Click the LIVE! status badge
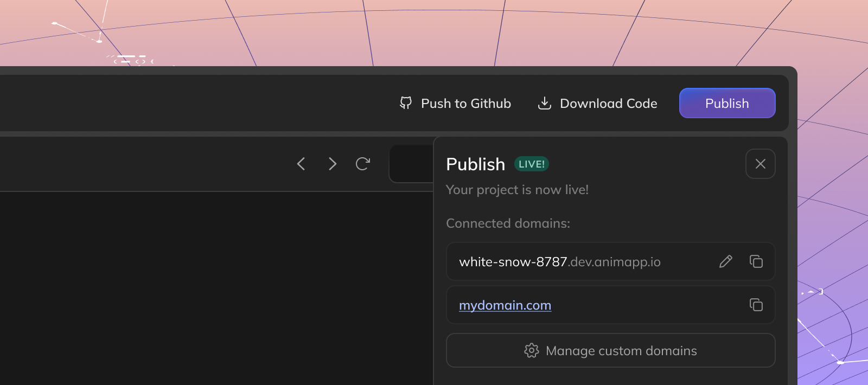Viewport: 868px width, 385px height. (532, 164)
